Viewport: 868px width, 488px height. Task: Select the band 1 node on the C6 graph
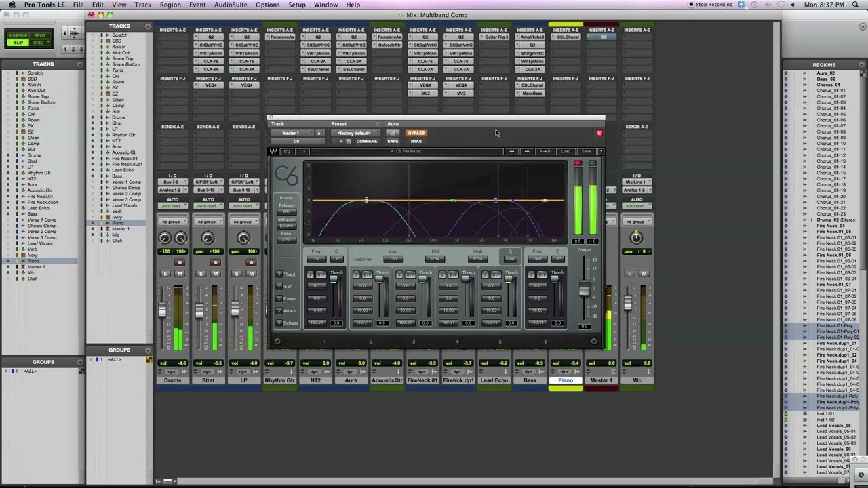pyautogui.click(x=366, y=200)
